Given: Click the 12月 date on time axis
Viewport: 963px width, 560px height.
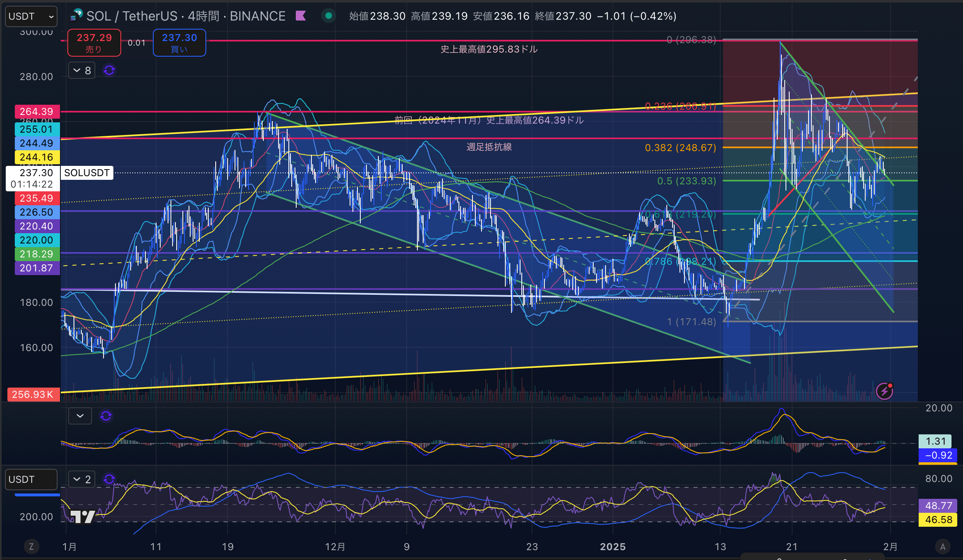Looking at the screenshot, I should [335, 547].
